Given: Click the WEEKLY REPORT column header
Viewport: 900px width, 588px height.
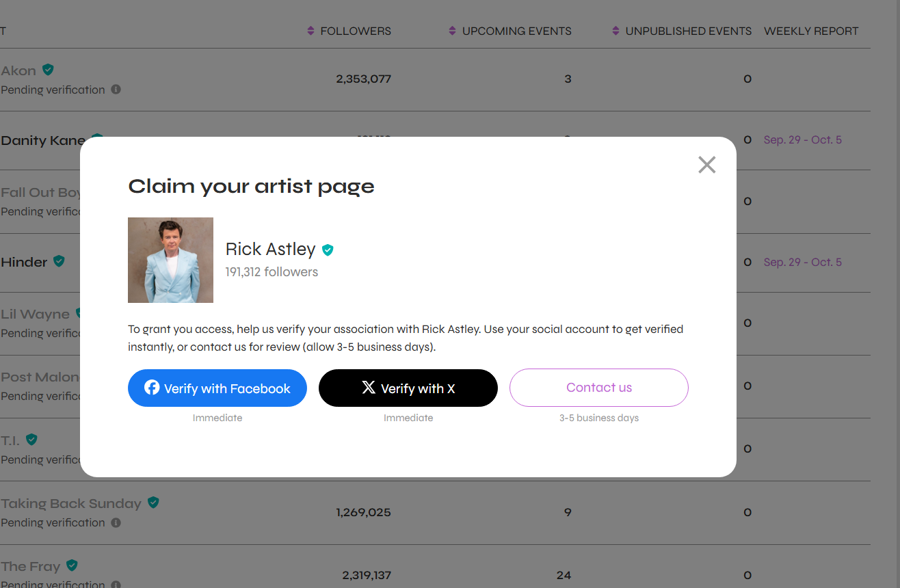Looking at the screenshot, I should [811, 31].
